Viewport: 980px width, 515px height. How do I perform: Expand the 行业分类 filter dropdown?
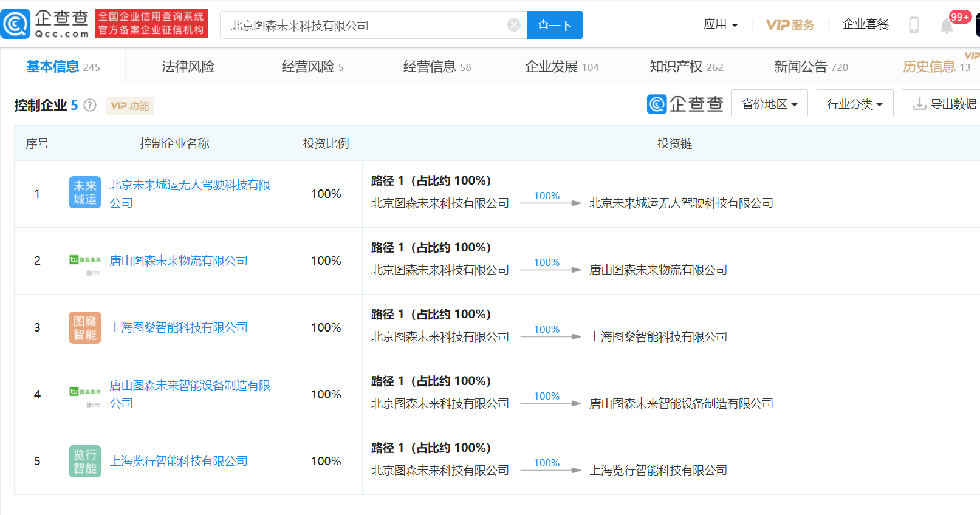click(855, 104)
